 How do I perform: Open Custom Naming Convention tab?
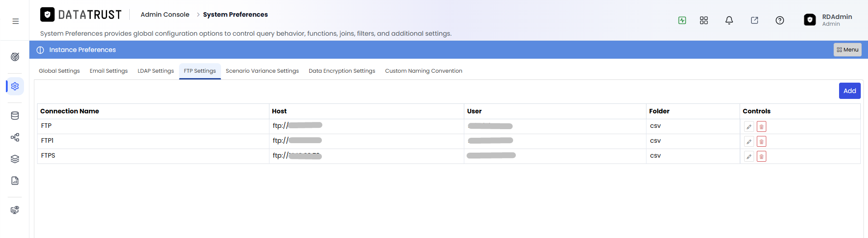pyautogui.click(x=424, y=71)
